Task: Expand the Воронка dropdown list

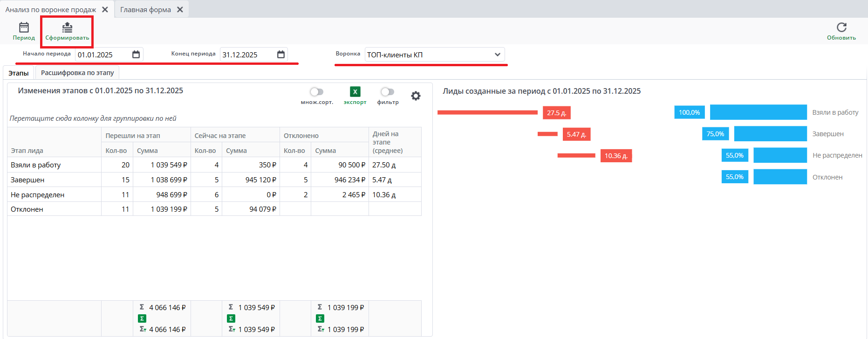Action: tap(497, 55)
